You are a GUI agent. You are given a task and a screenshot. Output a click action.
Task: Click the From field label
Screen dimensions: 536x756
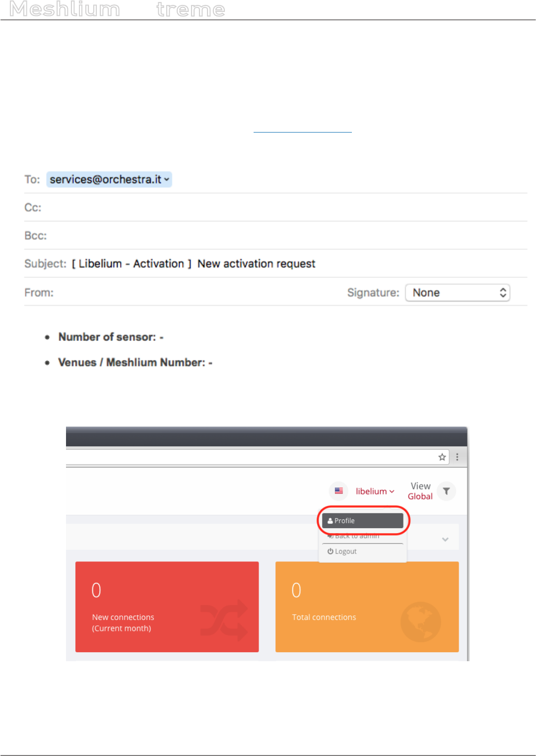coord(39,292)
